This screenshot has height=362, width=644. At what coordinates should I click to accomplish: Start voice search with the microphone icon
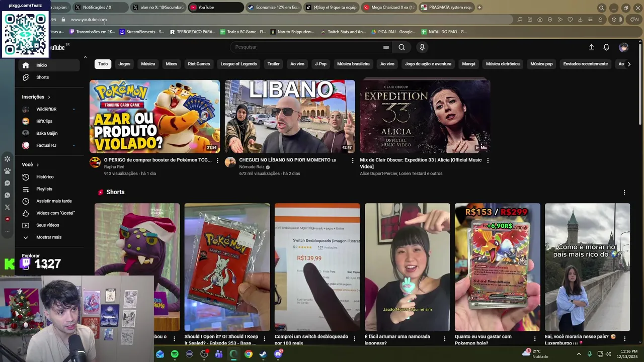coord(422,47)
